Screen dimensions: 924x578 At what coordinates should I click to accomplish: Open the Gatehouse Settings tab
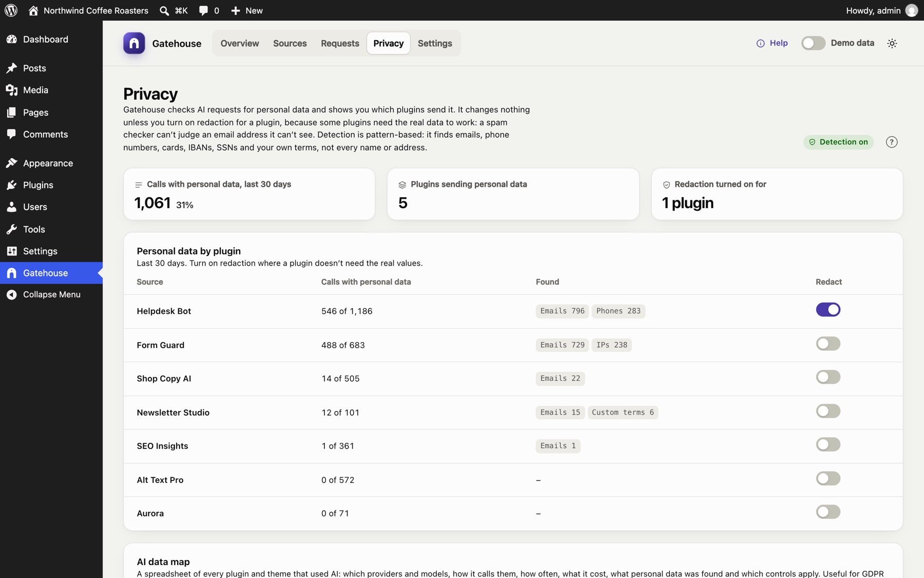click(435, 43)
